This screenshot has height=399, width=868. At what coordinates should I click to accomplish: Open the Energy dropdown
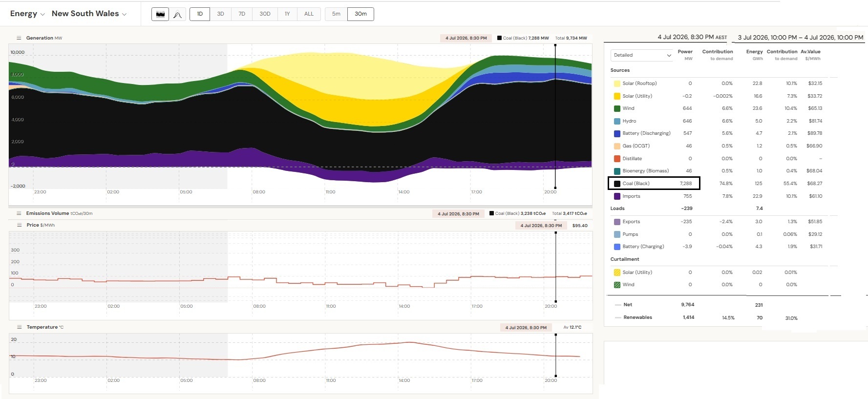coord(27,14)
